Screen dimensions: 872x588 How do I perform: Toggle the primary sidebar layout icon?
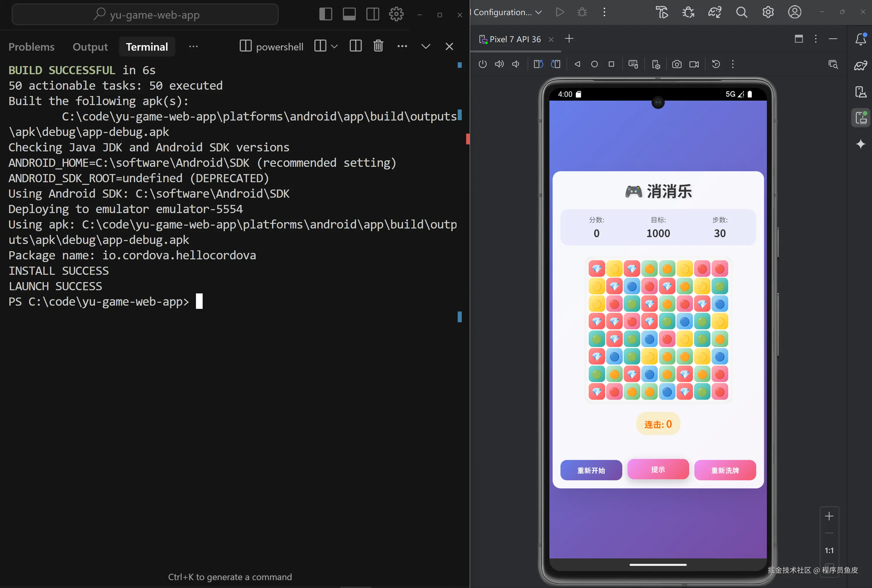point(326,14)
